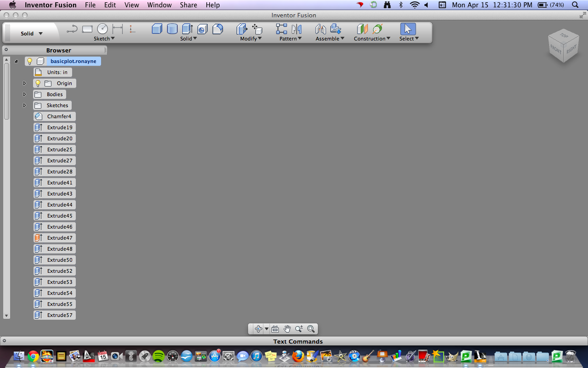Click the Zoom magnifier icon in navigation bar
Viewport: 588px width, 368px height.
(299, 328)
